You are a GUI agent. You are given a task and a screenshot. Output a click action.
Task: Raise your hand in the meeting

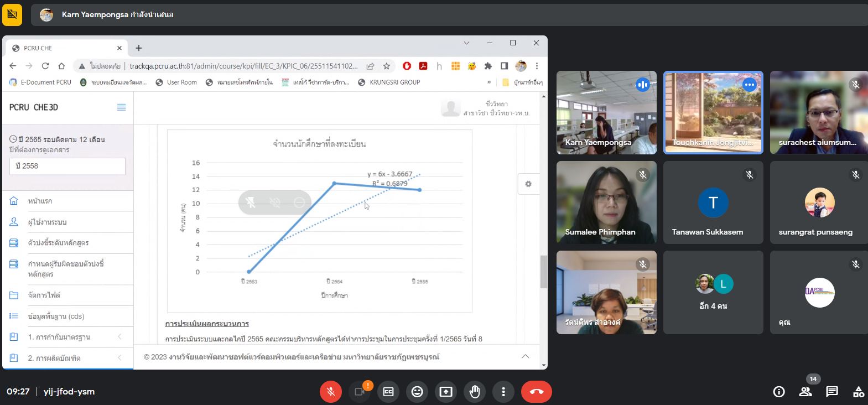pyautogui.click(x=475, y=392)
